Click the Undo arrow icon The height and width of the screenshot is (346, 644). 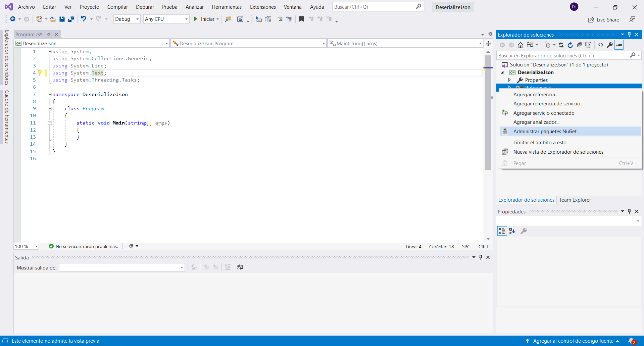point(84,19)
